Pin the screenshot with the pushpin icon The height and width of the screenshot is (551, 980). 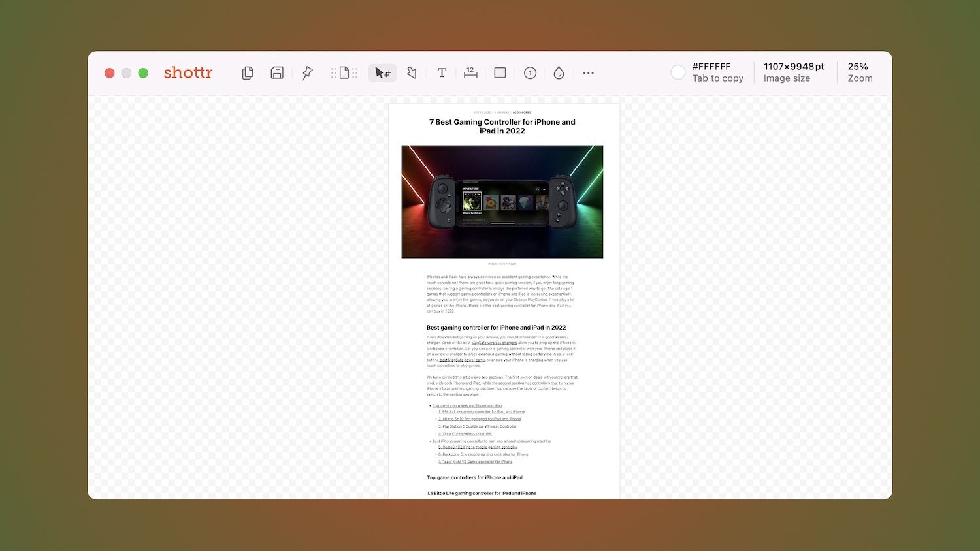(x=306, y=72)
